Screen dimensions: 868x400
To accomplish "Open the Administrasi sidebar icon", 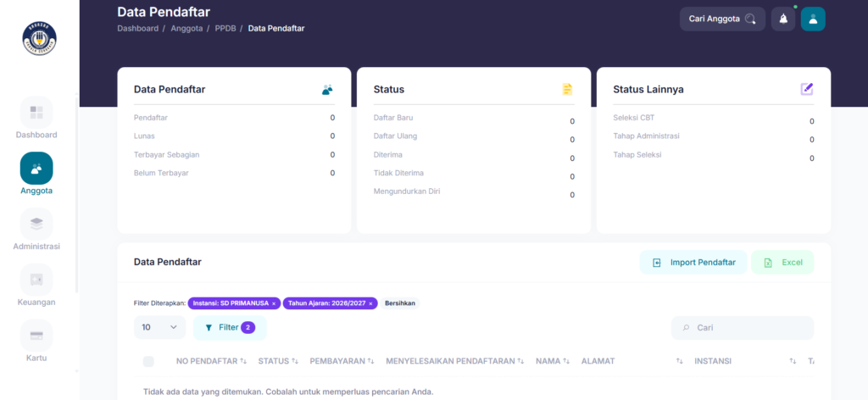I will pos(36,224).
